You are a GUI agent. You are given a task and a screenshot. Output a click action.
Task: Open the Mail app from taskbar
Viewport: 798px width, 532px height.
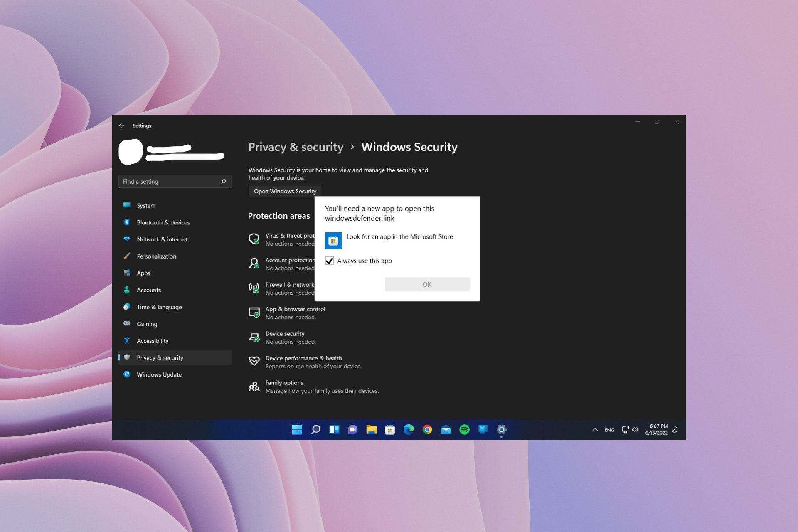tap(446, 430)
